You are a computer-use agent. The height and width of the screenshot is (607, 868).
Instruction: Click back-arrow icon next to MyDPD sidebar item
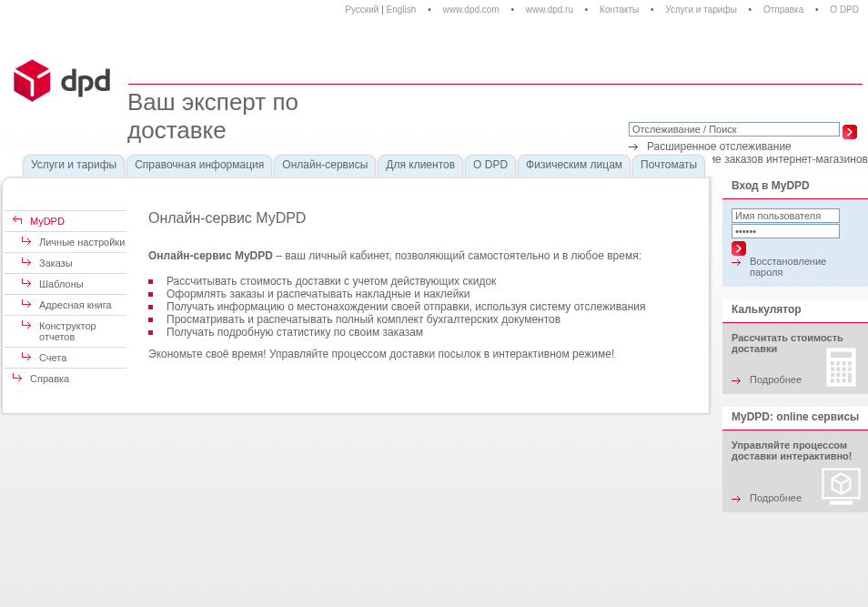click(17, 220)
